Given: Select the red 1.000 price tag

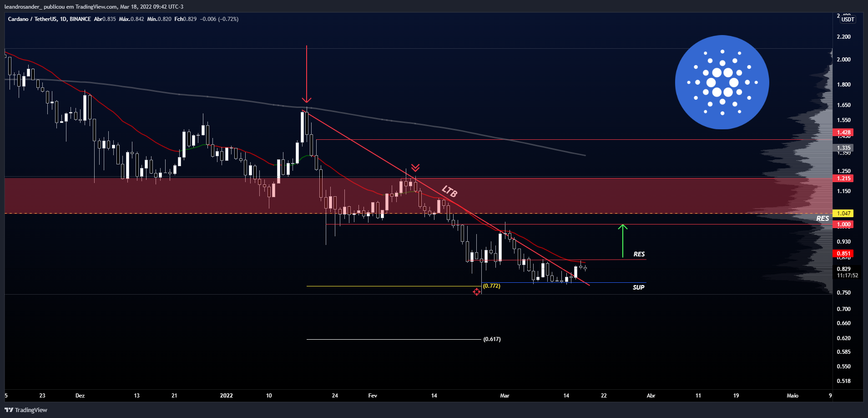Looking at the screenshot, I should pos(843,224).
